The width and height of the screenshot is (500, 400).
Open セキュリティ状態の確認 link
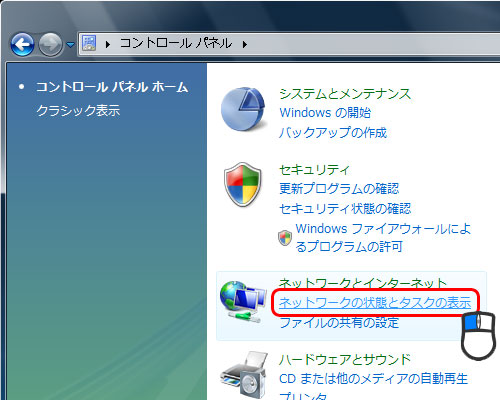pyautogui.click(x=345, y=209)
